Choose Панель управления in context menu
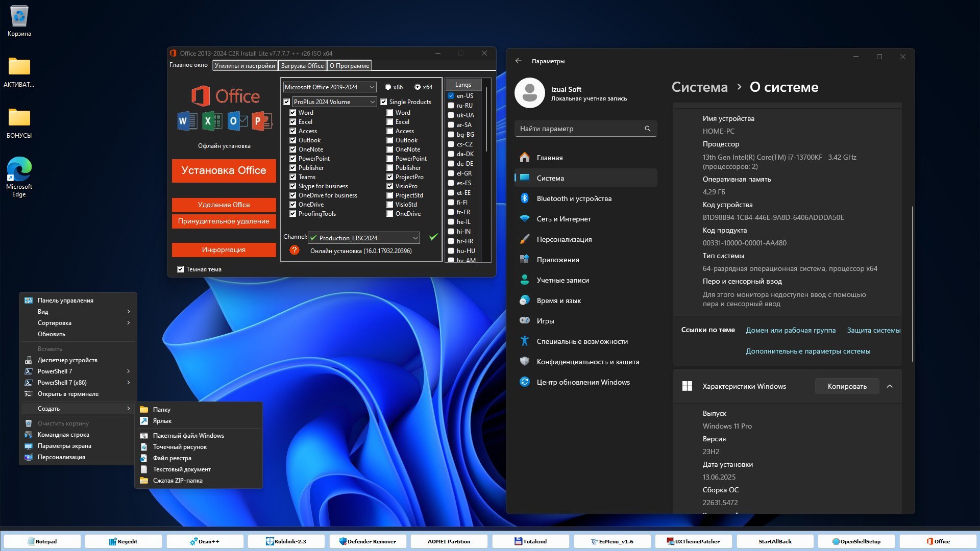The width and height of the screenshot is (980, 551). [x=78, y=300]
